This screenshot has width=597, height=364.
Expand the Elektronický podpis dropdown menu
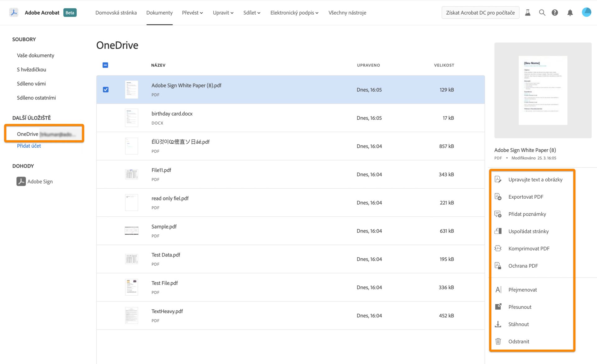294,13
